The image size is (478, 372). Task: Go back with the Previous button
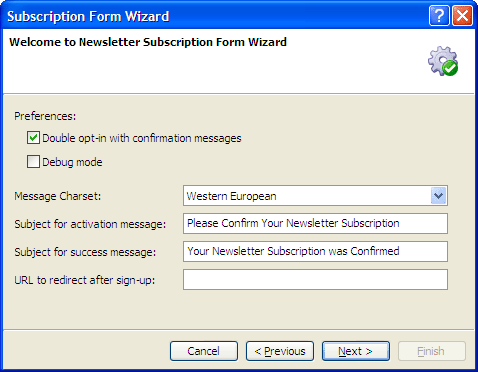280,351
